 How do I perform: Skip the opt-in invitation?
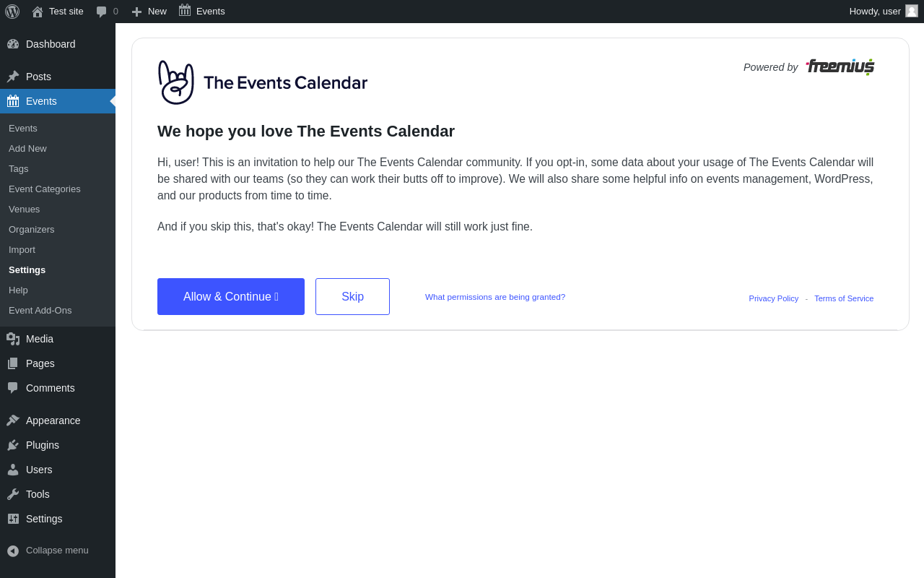352,296
